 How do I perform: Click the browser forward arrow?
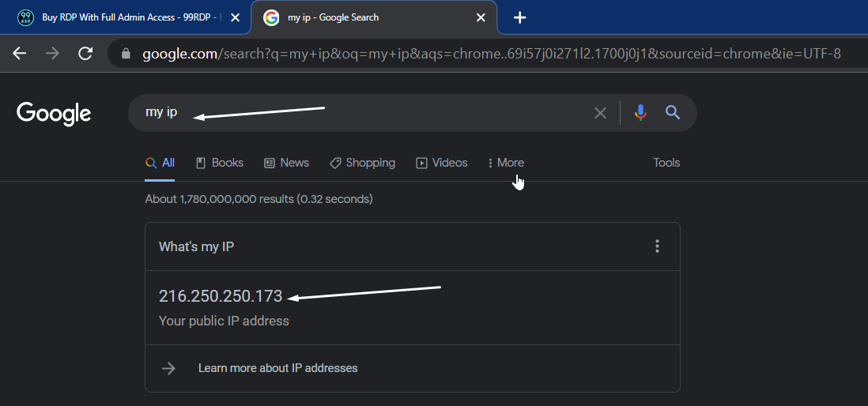click(52, 54)
